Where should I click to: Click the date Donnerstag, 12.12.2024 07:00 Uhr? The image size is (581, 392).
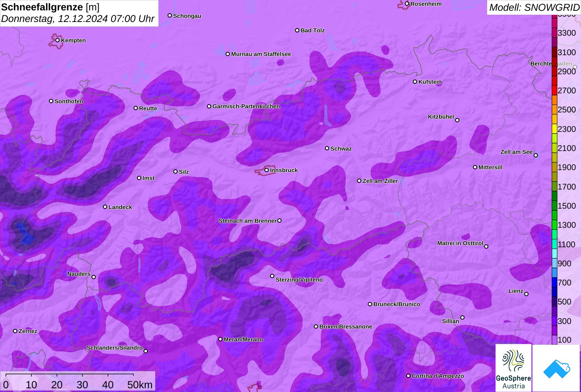(x=78, y=19)
